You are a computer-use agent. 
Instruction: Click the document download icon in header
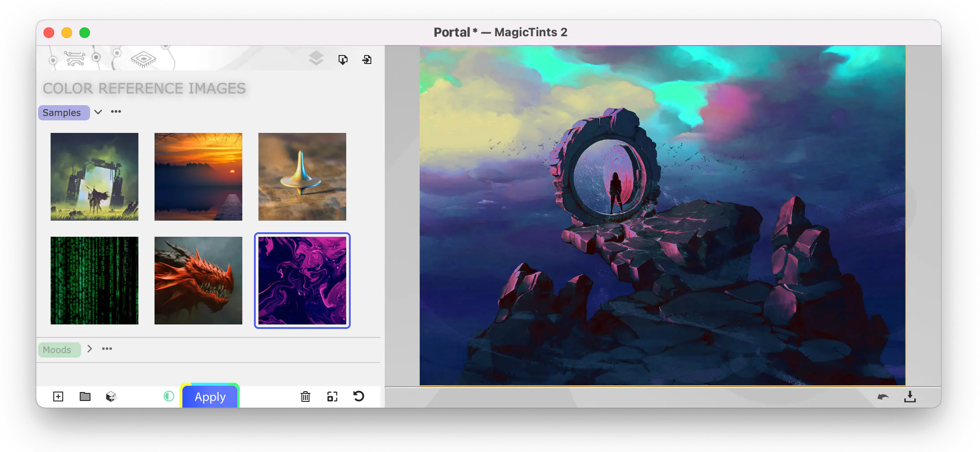(343, 60)
